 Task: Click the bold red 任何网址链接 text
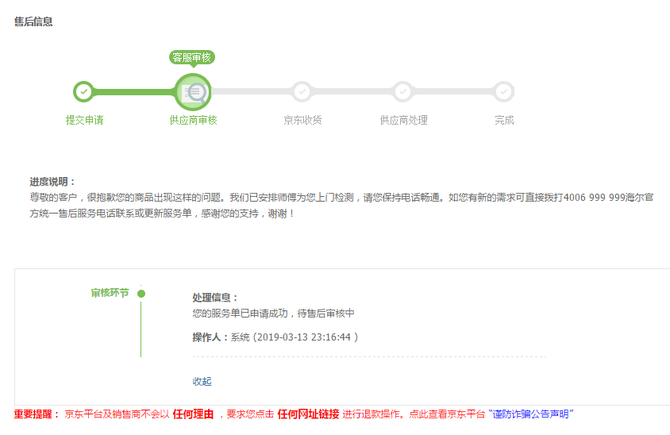point(308,414)
